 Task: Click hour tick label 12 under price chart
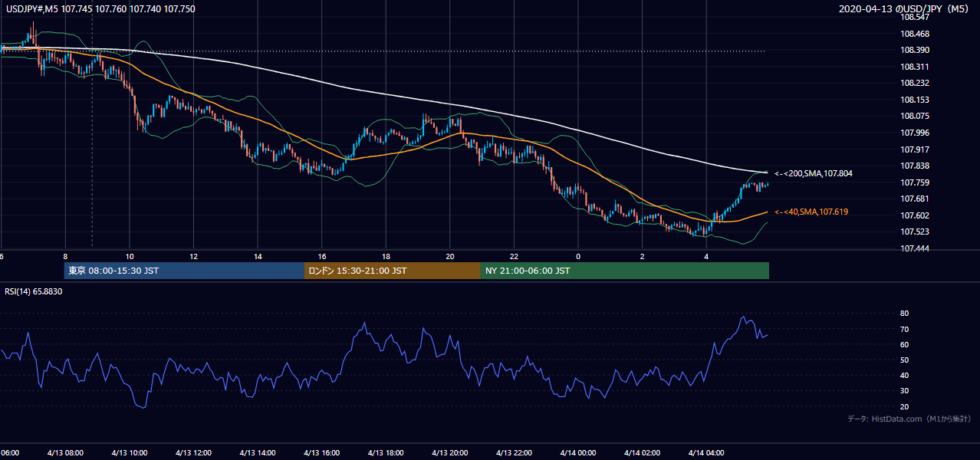[194, 256]
